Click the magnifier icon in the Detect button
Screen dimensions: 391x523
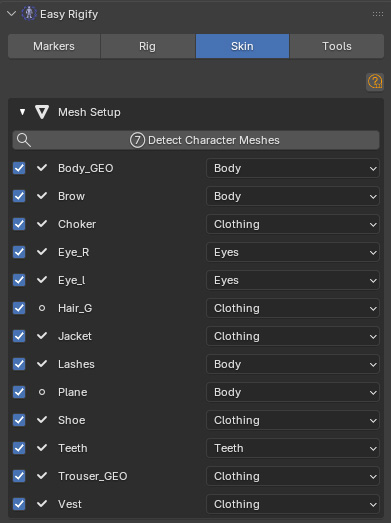pyautogui.click(x=24, y=140)
